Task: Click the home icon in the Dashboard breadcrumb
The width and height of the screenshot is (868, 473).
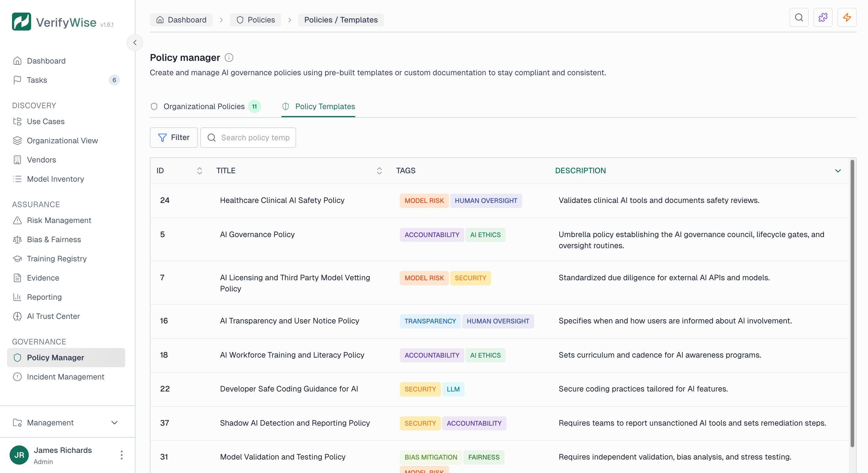Action: (160, 20)
